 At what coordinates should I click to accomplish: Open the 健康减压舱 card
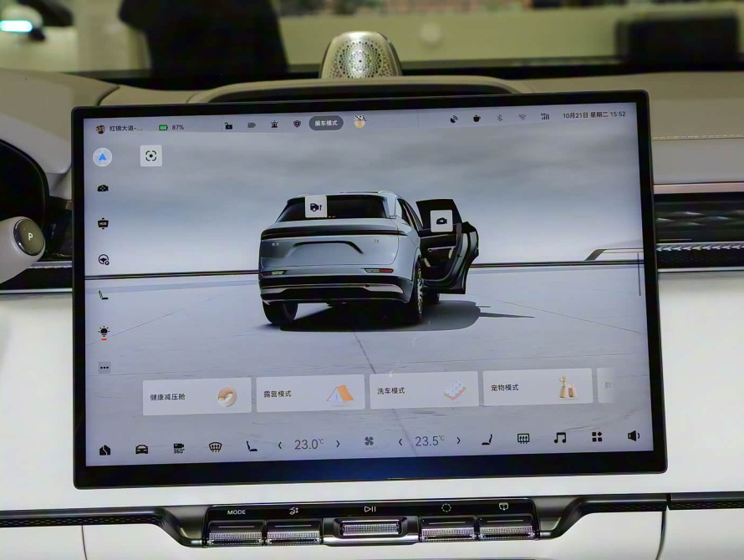click(x=196, y=396)
